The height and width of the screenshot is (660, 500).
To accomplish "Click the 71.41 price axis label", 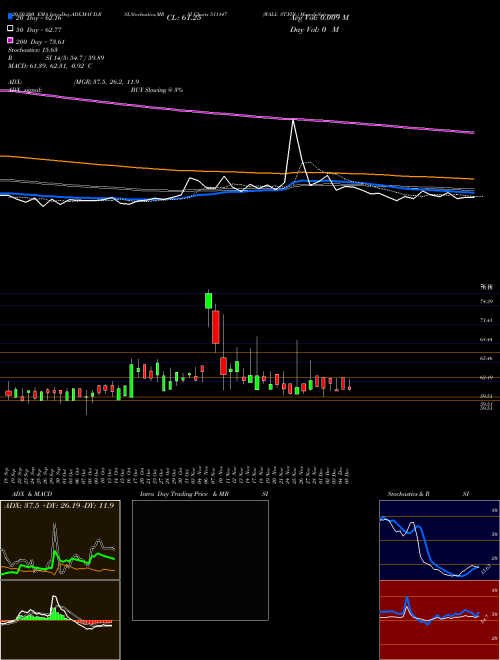I will pyautogui.click(x=487, y=320).
